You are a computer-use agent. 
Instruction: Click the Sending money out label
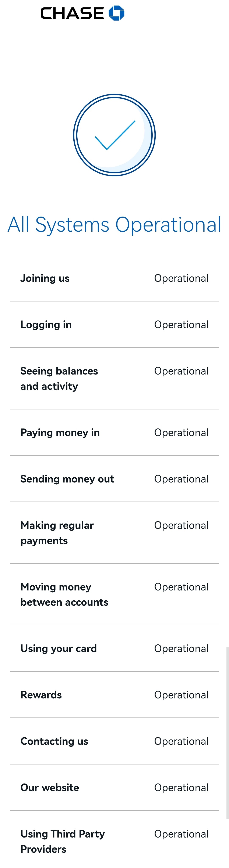67,479
